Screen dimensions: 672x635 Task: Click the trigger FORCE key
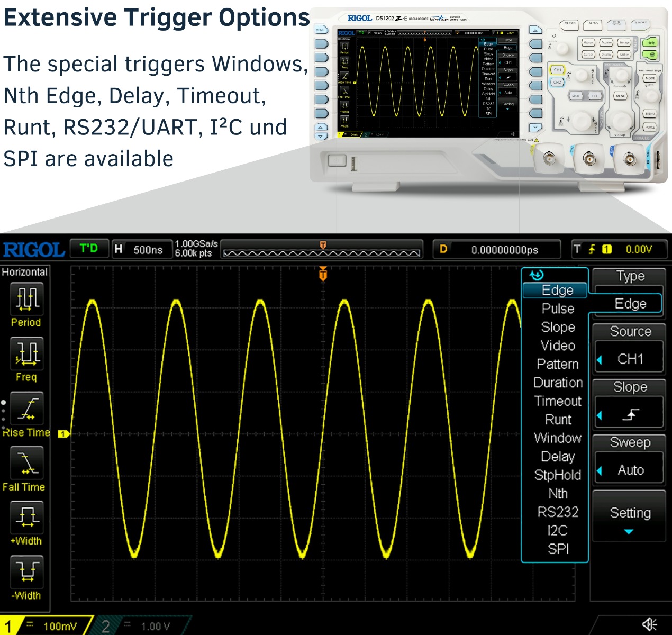click(650, 128)
